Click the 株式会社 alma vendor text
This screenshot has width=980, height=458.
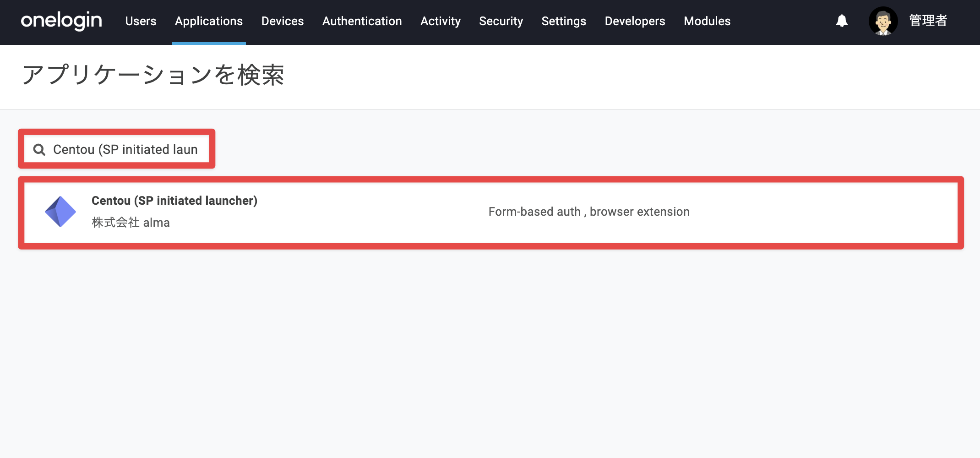point(131,223)
